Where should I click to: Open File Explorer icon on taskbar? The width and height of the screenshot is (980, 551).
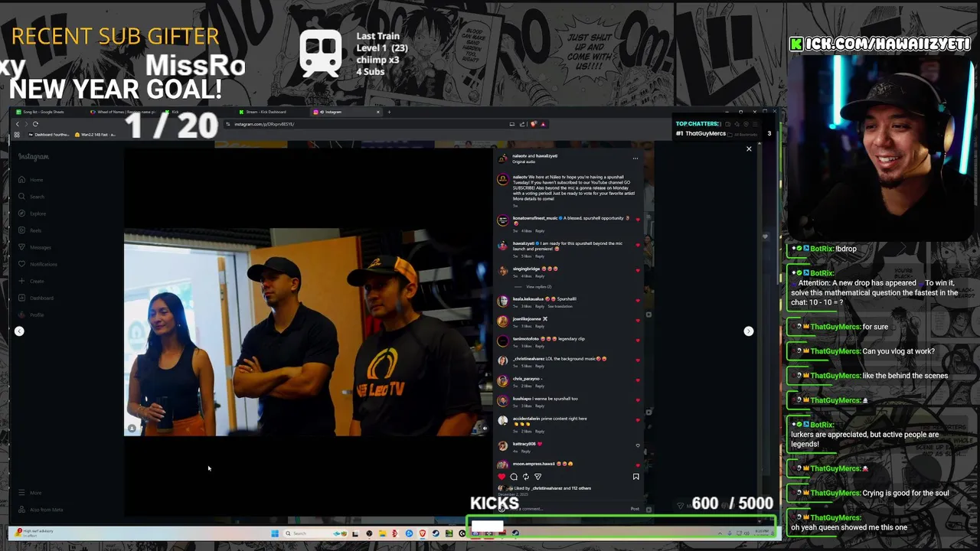coord(382,533)
